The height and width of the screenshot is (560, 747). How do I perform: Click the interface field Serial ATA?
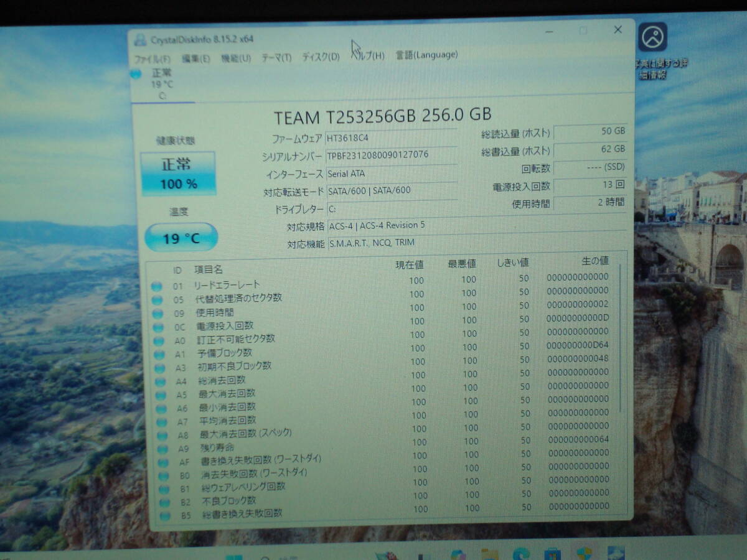click(391, 174)
